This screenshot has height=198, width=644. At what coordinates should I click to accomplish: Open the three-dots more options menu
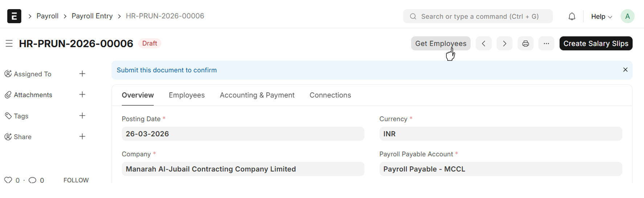[546, 44]
